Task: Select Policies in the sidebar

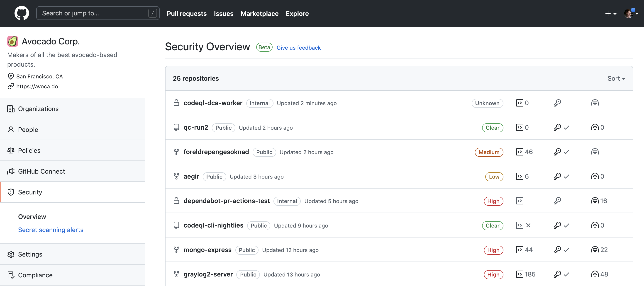Action: (x=73, y=150)
